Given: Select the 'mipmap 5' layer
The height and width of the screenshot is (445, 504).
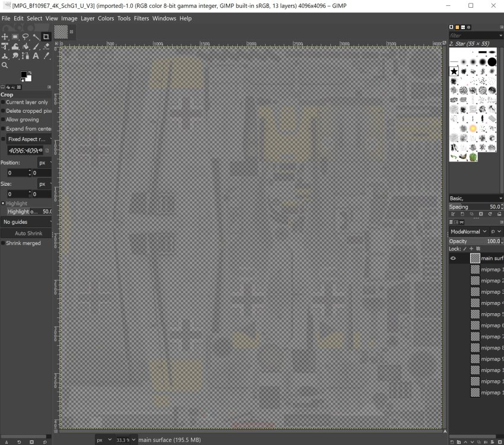Looking at the screenshot, I should point(489,314).
